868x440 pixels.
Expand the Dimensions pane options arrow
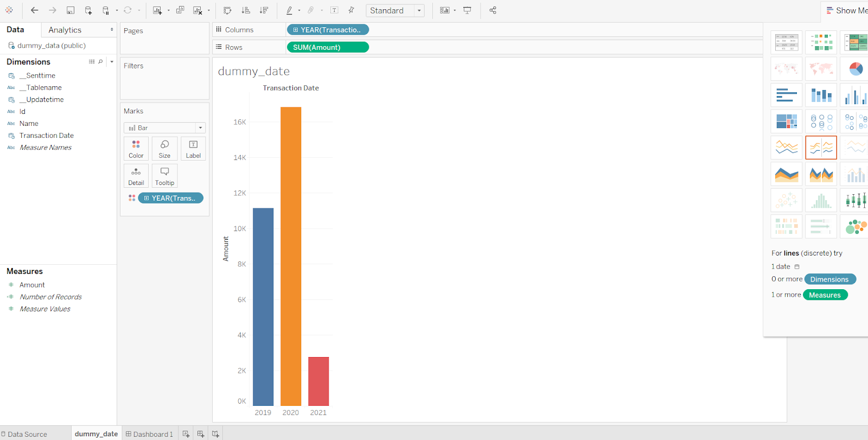(112, 62)
